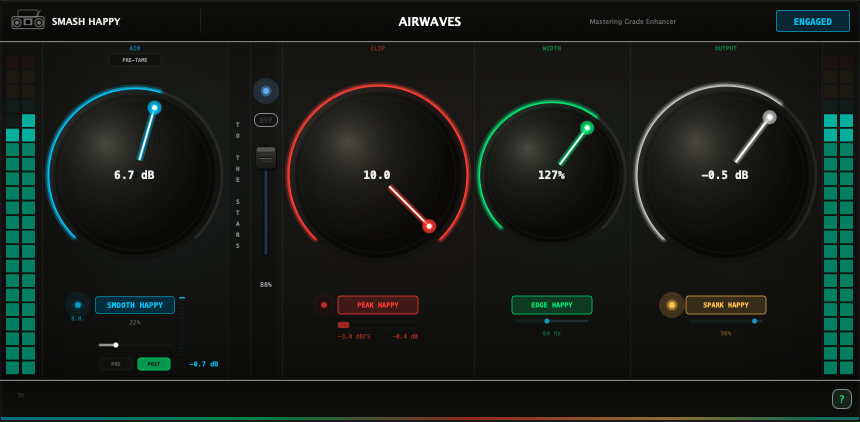This screenshot has width=860, height=422.
Task: Open help with the question mark button
Action: [x=841, y=398]
